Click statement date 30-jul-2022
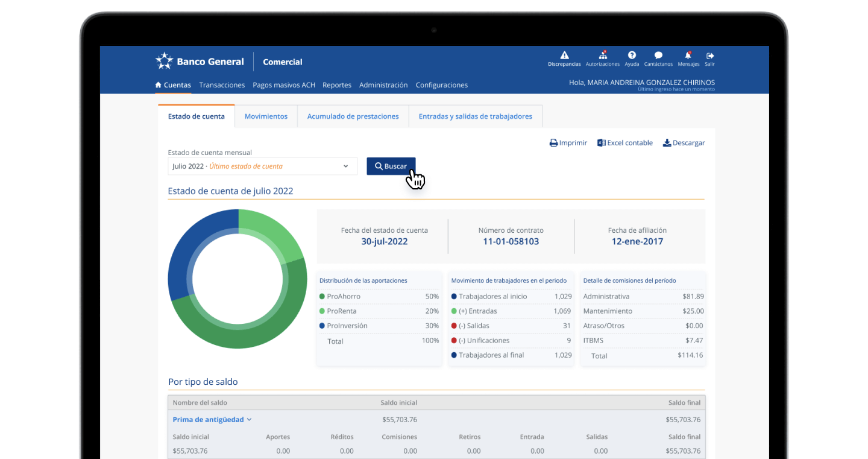Screen dimensions: 868x459 click(385, 241)
